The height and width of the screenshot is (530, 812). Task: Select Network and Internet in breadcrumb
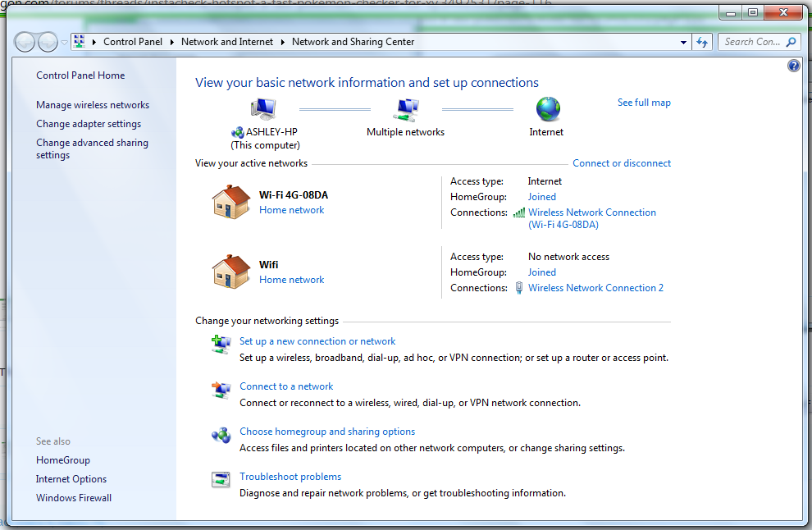tap(226, 42)
